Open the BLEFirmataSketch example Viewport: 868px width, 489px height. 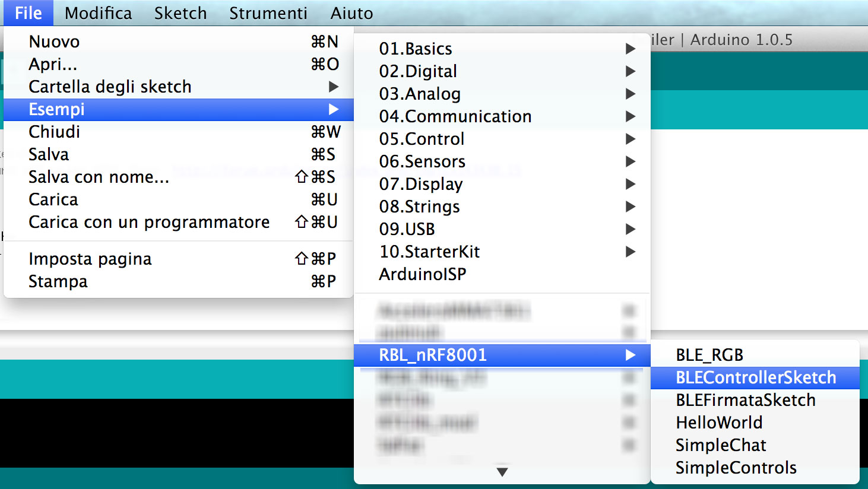[745, 401]
